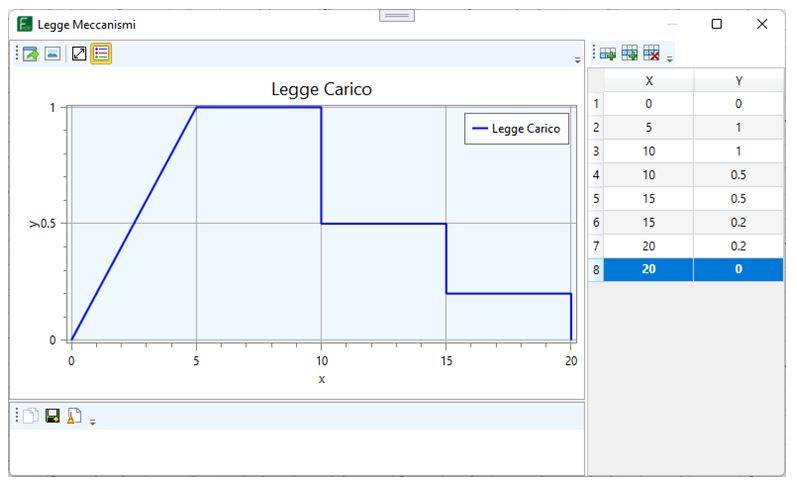Click the window grip handle at top center
Viewport: 797px width, 487px height.
pos(397,16)
